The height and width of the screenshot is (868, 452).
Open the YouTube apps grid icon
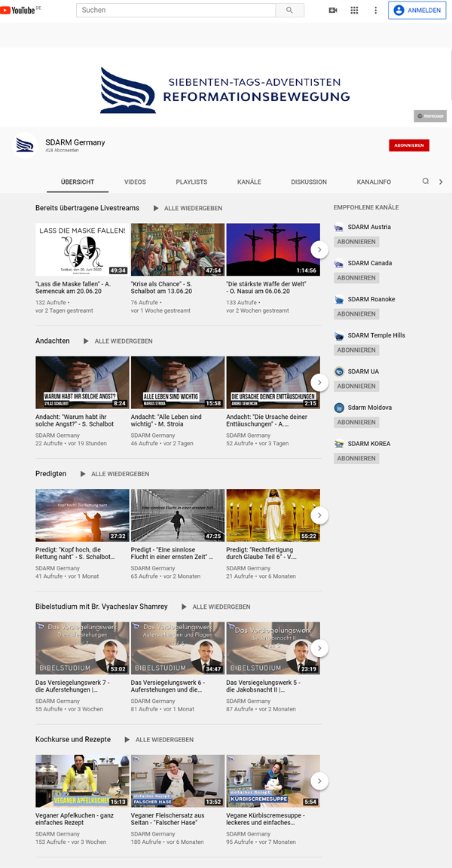point(355,10)
